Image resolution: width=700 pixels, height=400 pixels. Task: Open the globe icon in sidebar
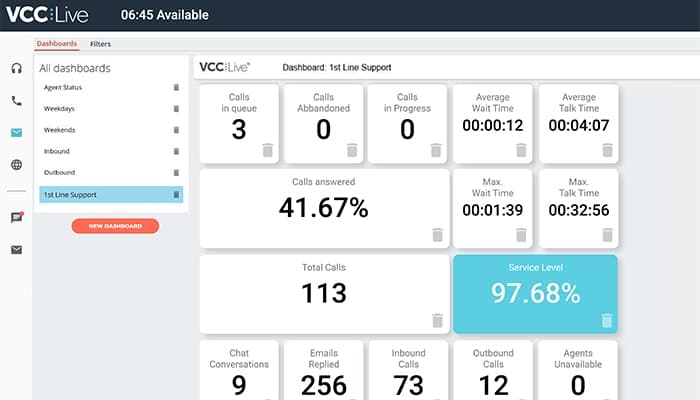(x=16, y=165)
